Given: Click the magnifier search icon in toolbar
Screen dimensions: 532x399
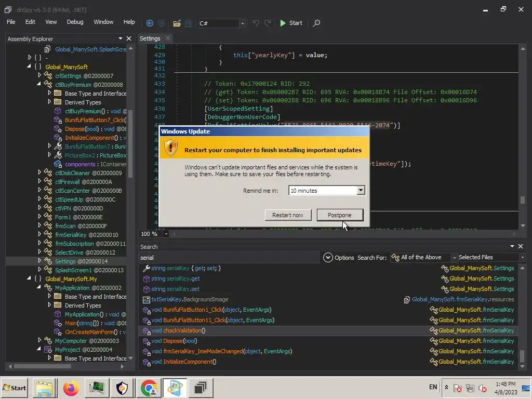Looking at the screenshot, I should point(316,23).
